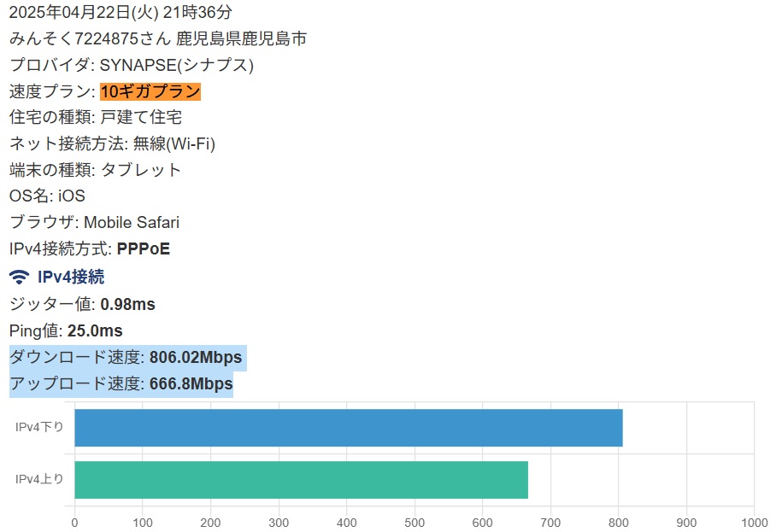Click the highlighted アップロード速度 666.8Mbps line

pyautogui.click(x=121, y=384)
